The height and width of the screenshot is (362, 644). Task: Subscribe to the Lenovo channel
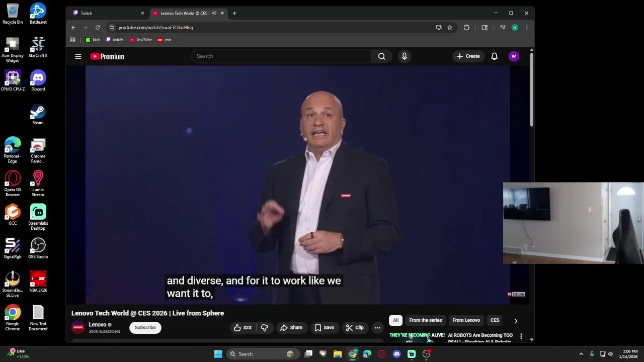[x=145, y=328]
